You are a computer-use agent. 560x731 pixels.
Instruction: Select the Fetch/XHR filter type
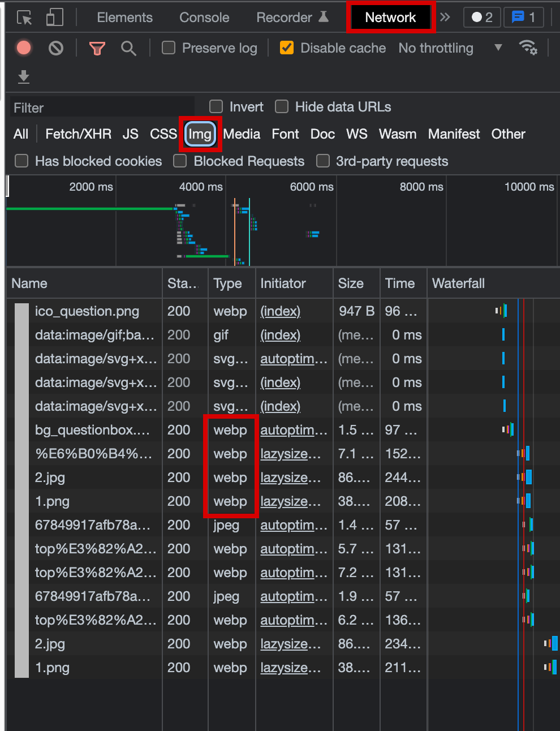78,134
